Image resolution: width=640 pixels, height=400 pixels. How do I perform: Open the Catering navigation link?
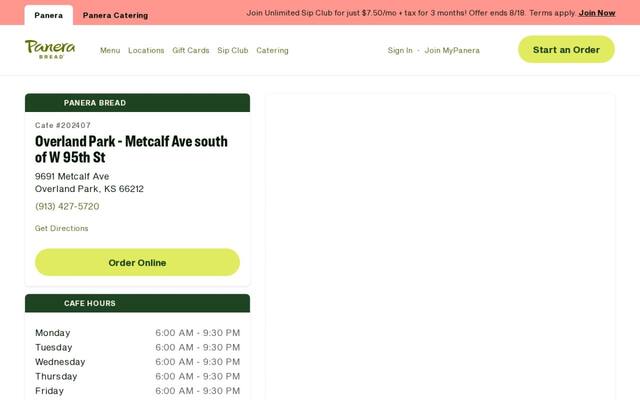[x=272, y=50]
